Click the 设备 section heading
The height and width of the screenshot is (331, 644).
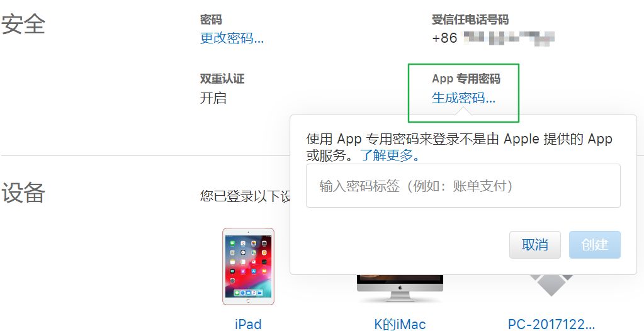coord(23,193)
